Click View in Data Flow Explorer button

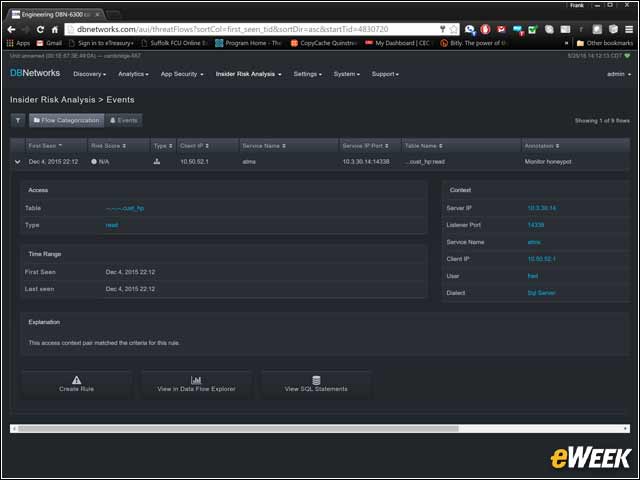[x=196, y=384]
